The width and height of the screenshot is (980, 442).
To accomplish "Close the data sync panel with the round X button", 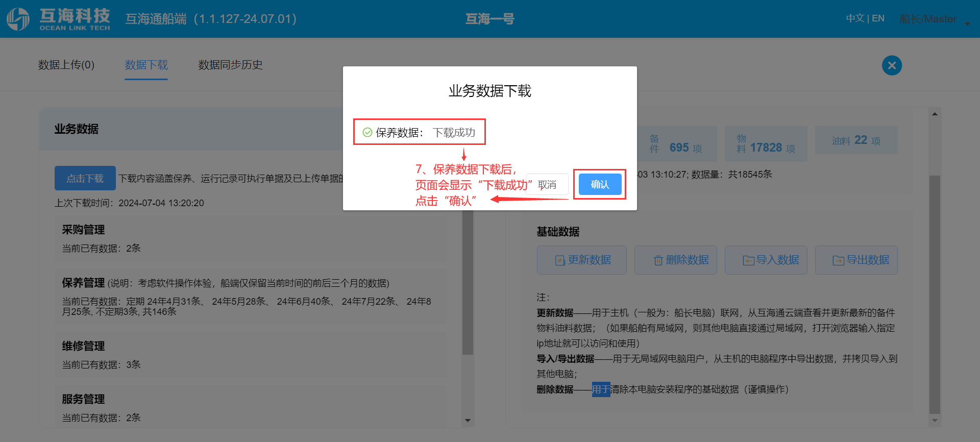I will (x=892, y=65).
